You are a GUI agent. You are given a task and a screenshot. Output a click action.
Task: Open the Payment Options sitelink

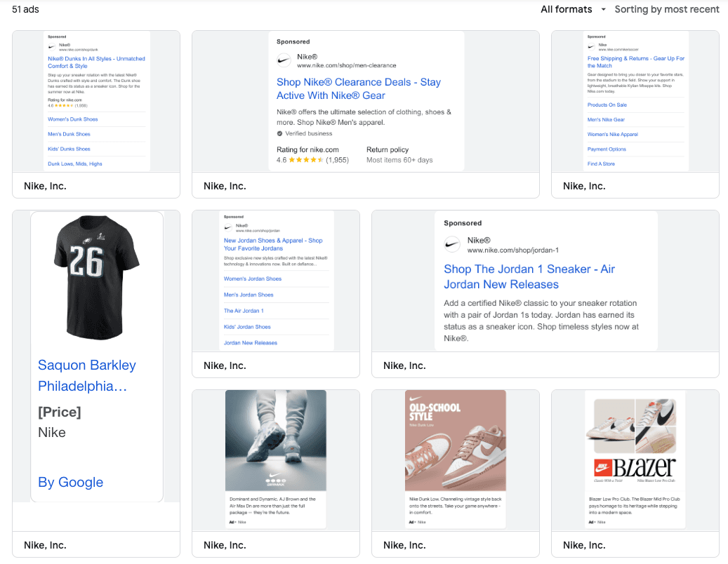pyautogui.click(x=607, y=149)
